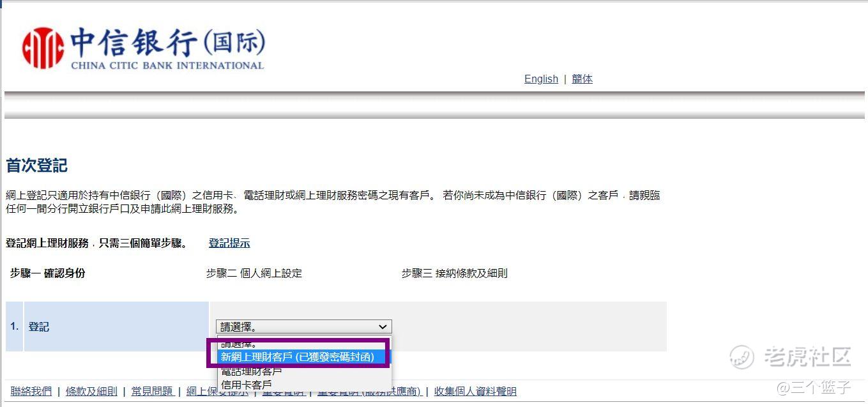Open 常見問題 footer link
Viewport: 868px width, 407px height.
[152, 391]
